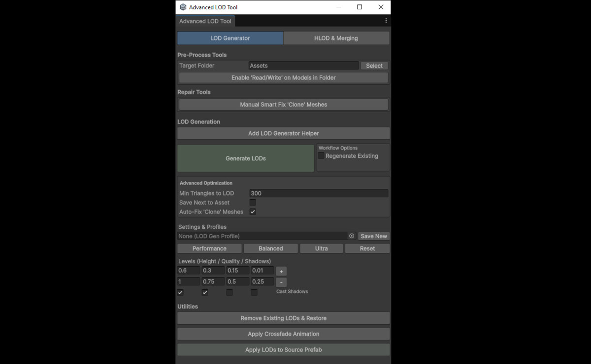Click Select to choose a target folder
Viewport: 591px width, 364px height.
pyautogui.click(x=374, y=65)
